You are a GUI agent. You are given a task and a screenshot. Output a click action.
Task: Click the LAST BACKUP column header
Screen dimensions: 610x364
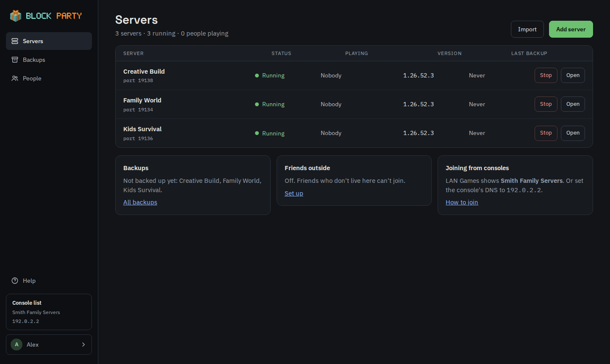pos(529,53)
